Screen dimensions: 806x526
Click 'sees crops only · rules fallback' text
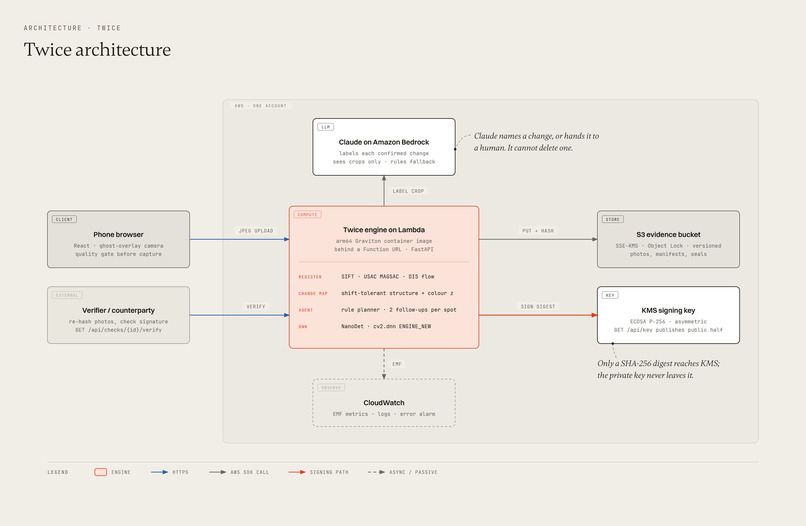[x=384, y=161]
